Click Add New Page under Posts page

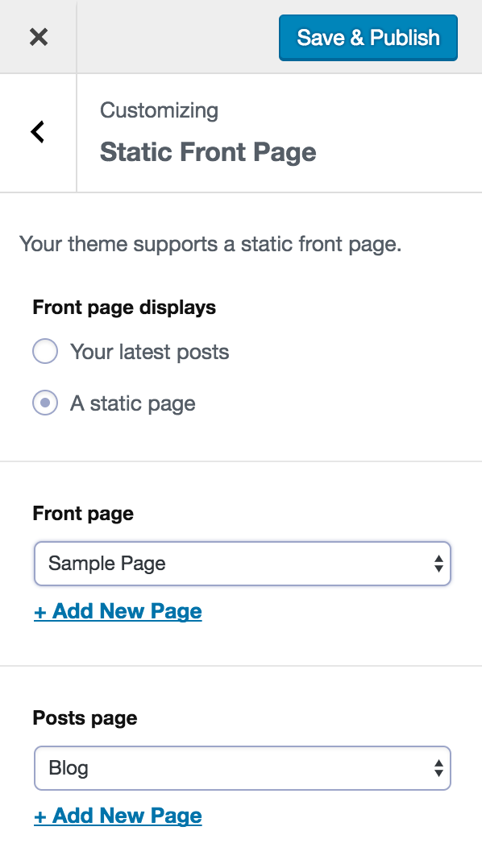pyautogui.click(x=118, y=816)
